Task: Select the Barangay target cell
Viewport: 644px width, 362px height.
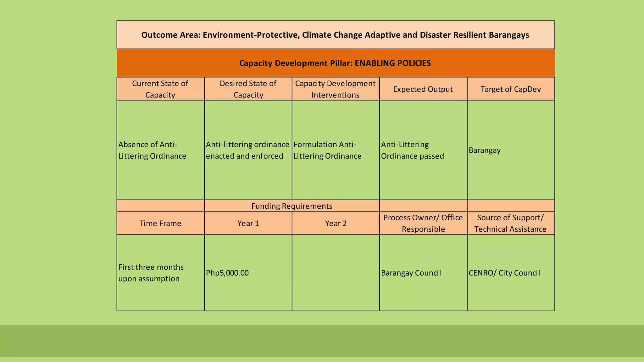Action: (511, 150)
